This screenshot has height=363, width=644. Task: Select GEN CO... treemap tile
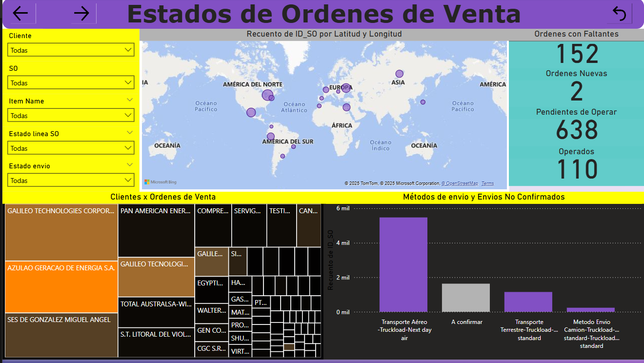point(212,333)
